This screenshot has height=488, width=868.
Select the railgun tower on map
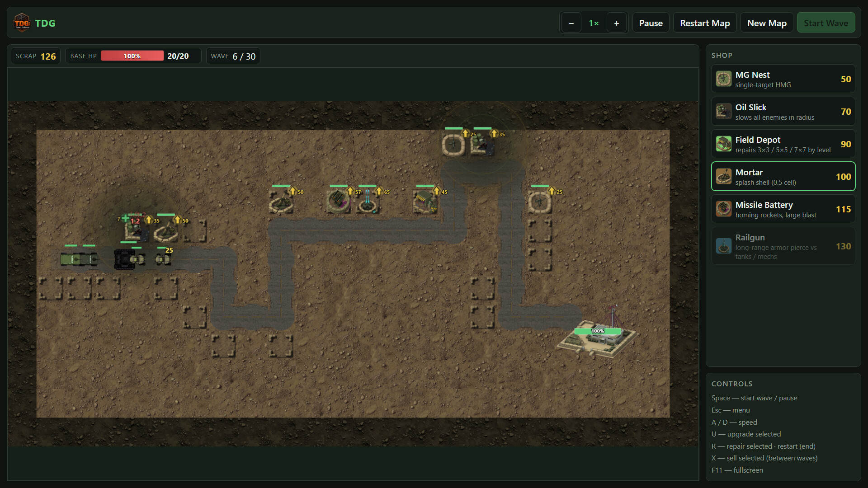(x=367, y=202)
